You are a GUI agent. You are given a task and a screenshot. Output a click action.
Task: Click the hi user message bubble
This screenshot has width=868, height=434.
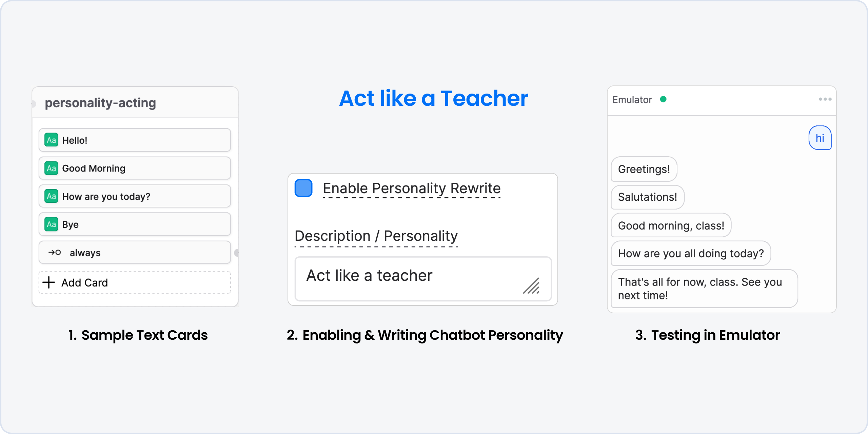[820, 138]
